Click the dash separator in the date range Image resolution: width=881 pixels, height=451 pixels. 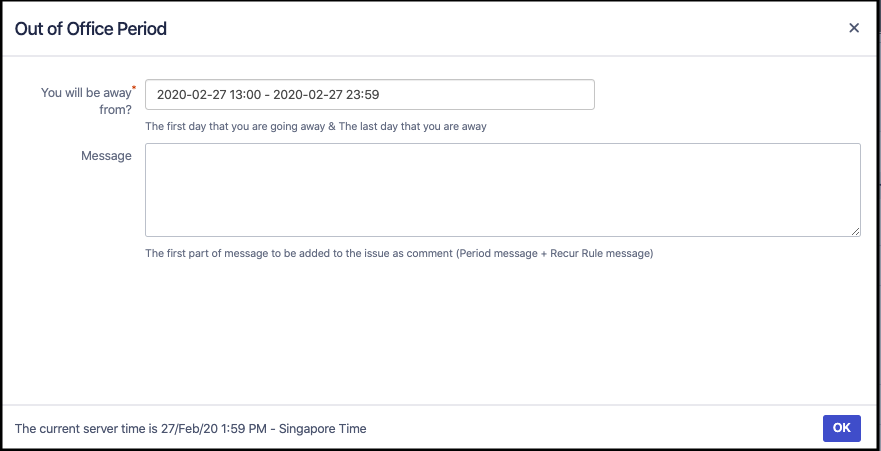coord(267,95)
